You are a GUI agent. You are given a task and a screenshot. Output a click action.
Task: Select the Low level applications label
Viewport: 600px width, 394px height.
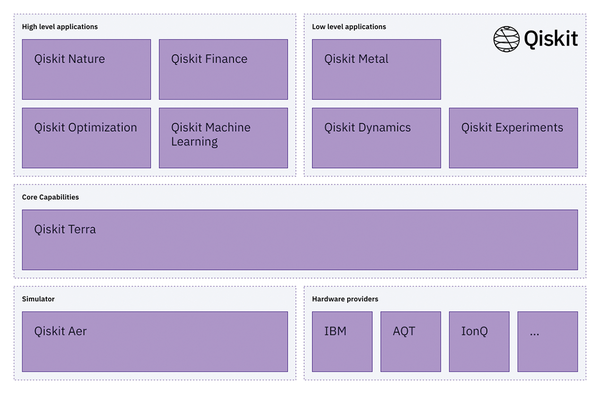click(349, 27)
